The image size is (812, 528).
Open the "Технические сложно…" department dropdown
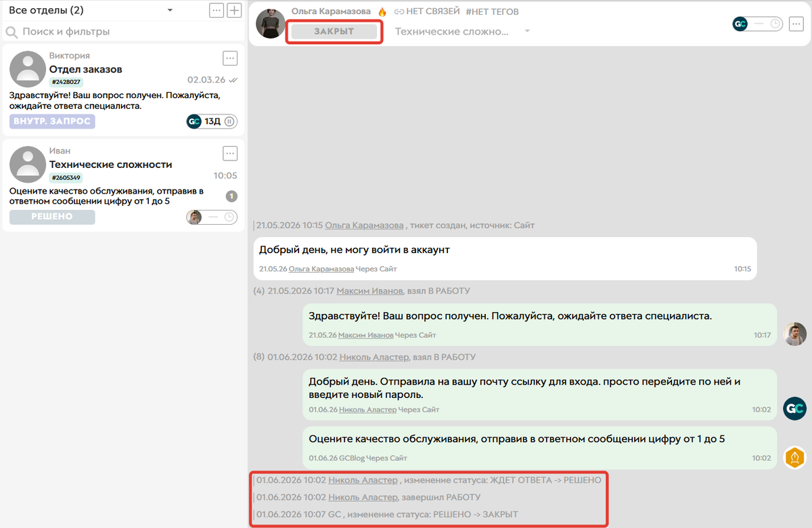tap(463, 31)
